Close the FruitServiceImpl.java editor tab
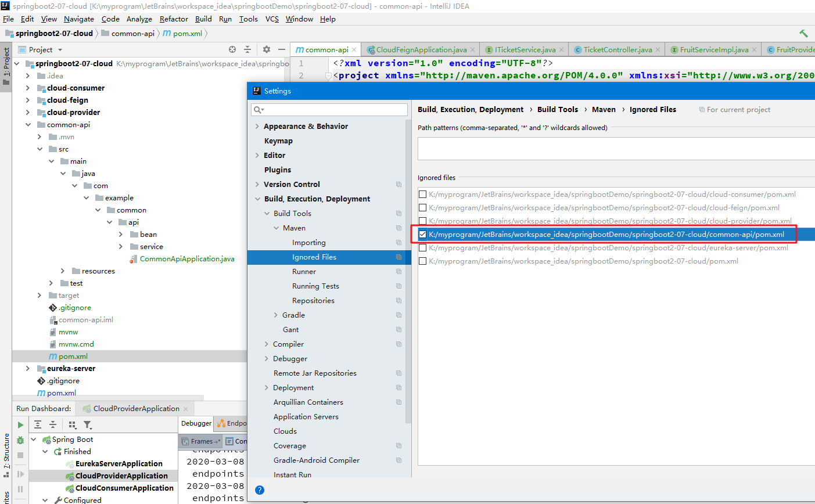815x504 pixels. pos(754,50)
